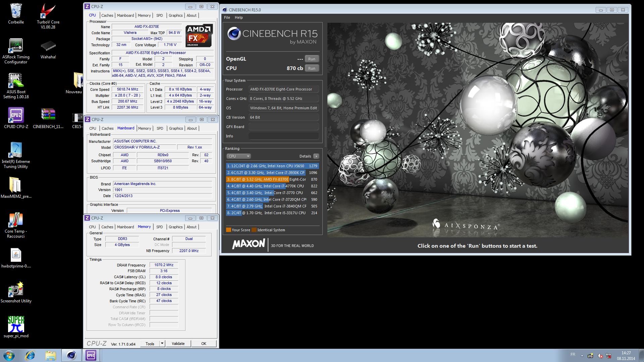Image resolution: width=644 pixels, height=362 pixels.
Task: Select SPD tab in top CPU-Z window
Action: pyautogui.click(x=160, y=15)
